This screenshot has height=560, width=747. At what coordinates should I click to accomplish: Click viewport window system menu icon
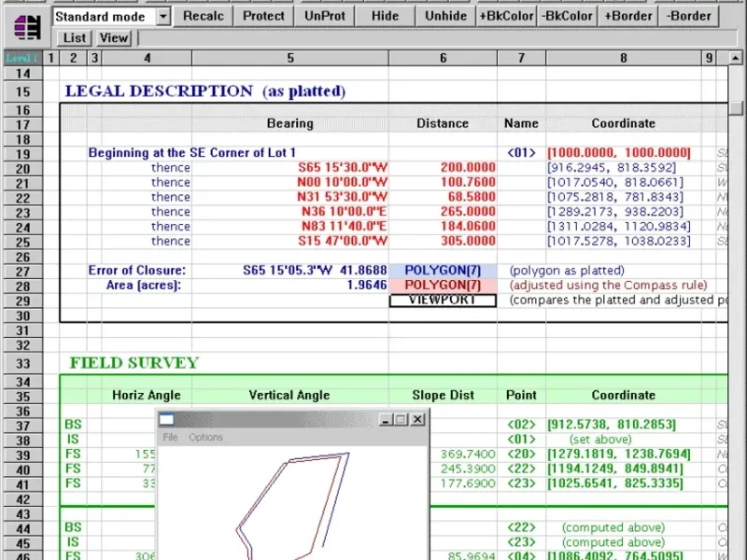point(166,419)
